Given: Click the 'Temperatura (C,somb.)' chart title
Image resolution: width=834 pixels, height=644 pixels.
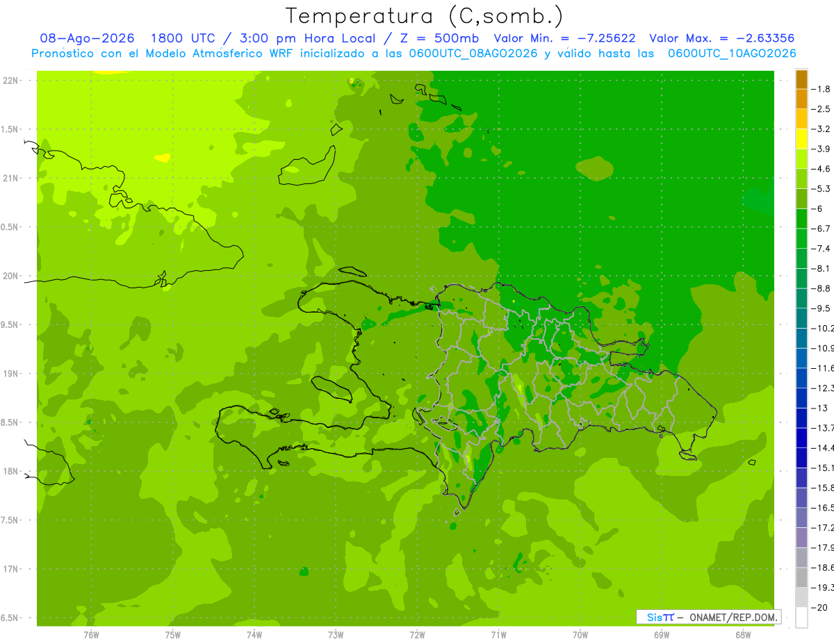Looking at the screenshot, I should [425, 17].
